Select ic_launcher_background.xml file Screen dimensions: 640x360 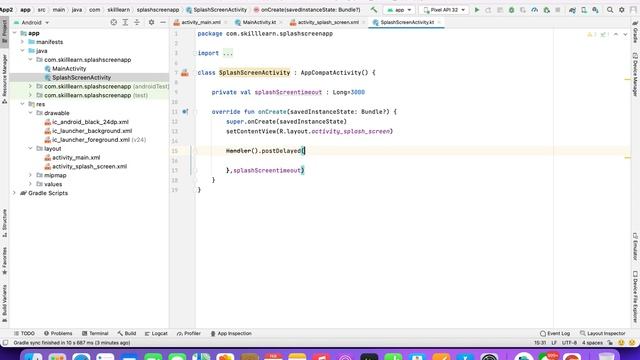[88, 131]
